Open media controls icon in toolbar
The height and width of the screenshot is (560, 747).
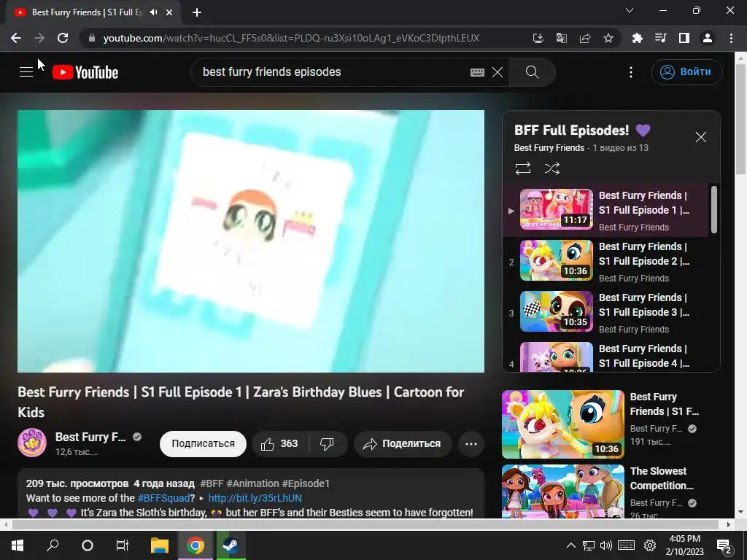click(x=660, y=38)
